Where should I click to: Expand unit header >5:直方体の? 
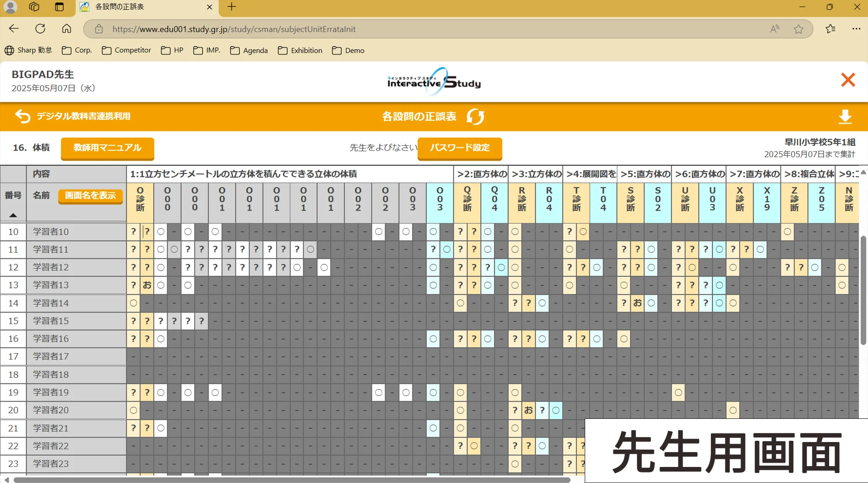point(645,174)
